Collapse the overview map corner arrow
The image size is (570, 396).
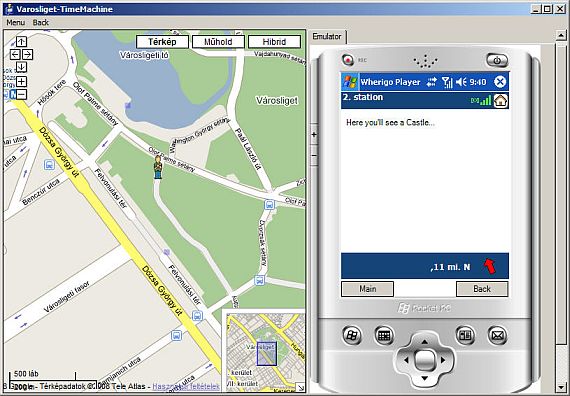tap(301, 388)
